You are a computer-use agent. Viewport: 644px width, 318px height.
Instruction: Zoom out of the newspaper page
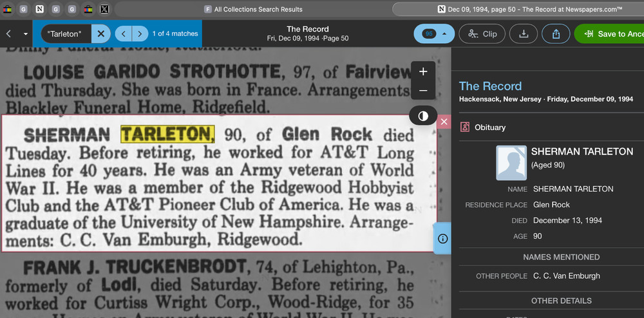[x=423, y=91]
